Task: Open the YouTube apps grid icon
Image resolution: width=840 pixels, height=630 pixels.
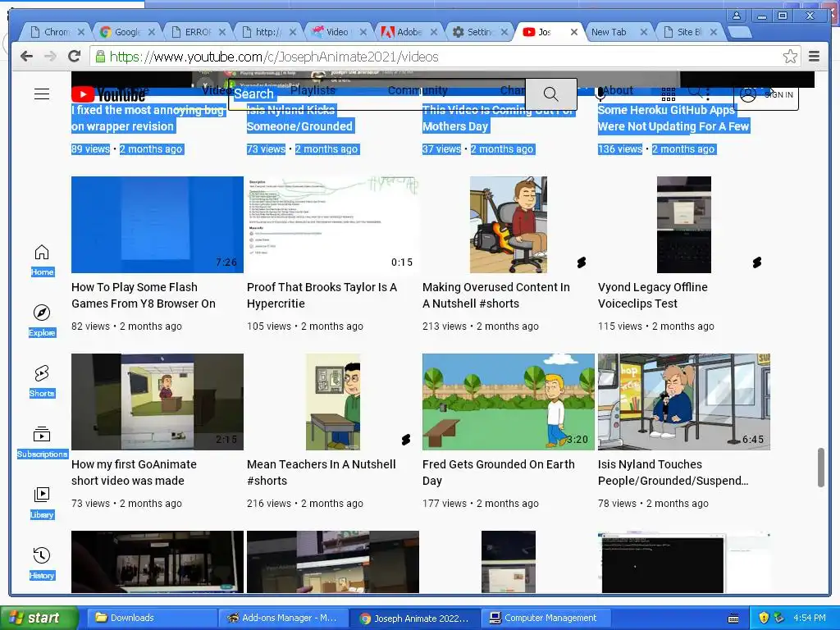Action: pos(668,95)
